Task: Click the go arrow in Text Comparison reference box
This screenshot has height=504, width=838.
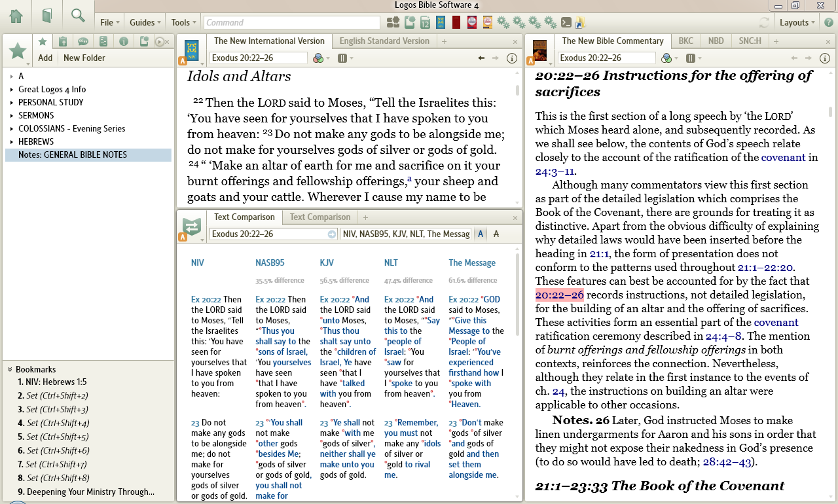Action: tap(332, 234)
